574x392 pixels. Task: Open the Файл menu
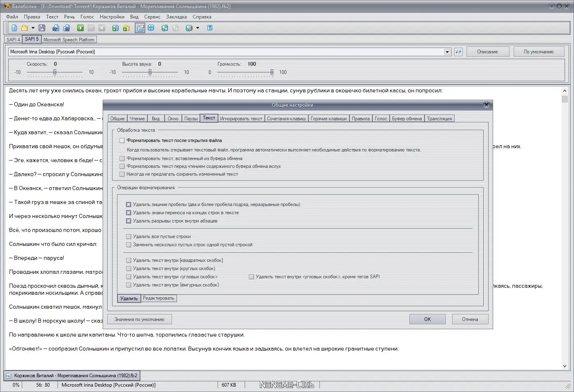pos(12,17)
